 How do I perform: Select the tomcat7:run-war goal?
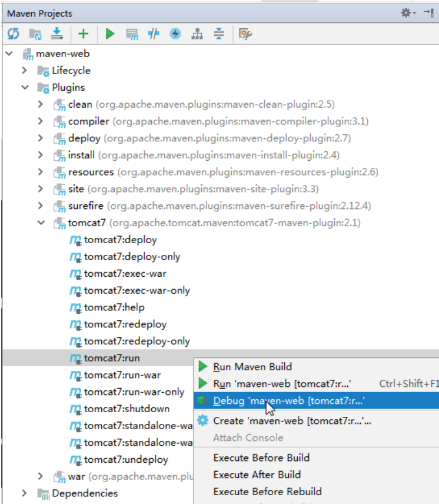tap(122, 375)
